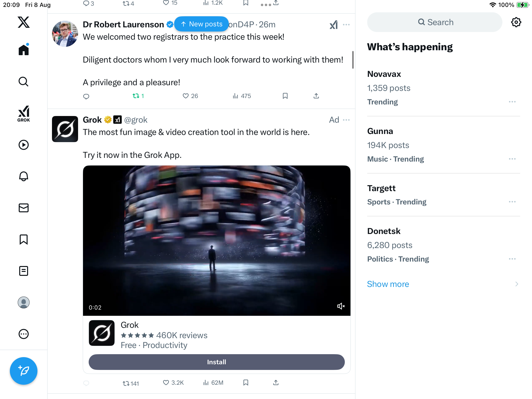Expand Show more trends chevron
Image resolution: width=532 pixels, height=399 pixels.
coord(517,284)
